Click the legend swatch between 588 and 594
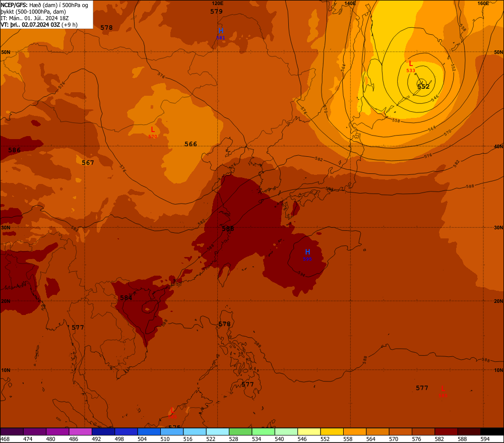 [x=469, y=431]
